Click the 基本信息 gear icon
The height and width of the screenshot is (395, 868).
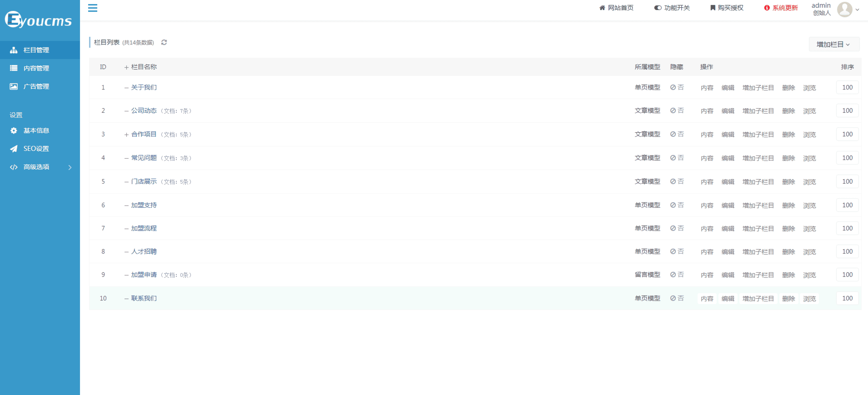click(14, 130)
